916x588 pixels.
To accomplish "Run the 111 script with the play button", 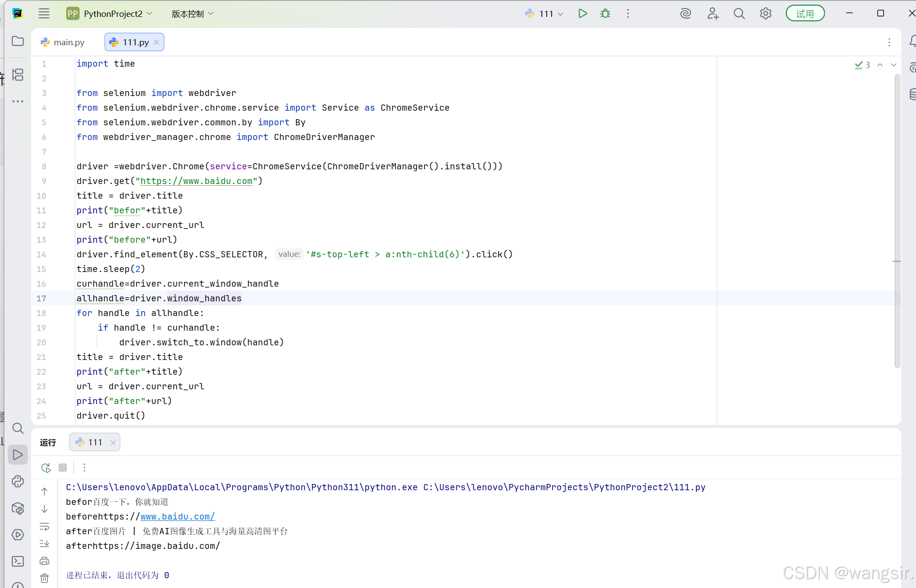I will 582,14.
